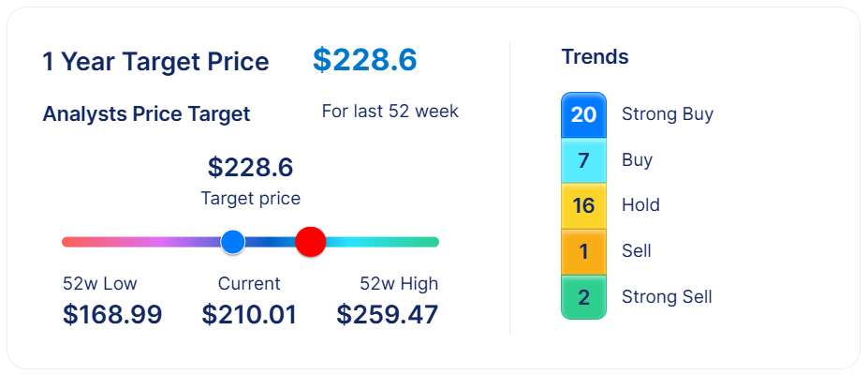Click the Strong Buy trend label
Screen dimensions: 868x375
pos(667,114)
